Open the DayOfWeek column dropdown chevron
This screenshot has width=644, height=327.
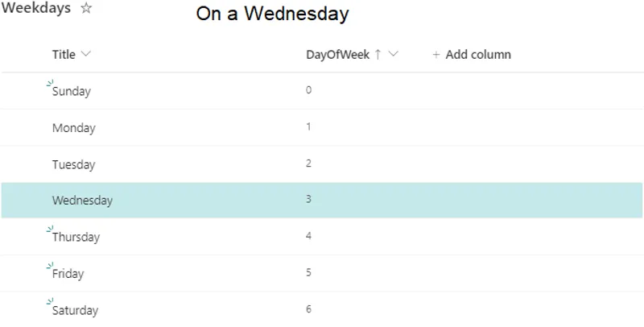(394, 55)
